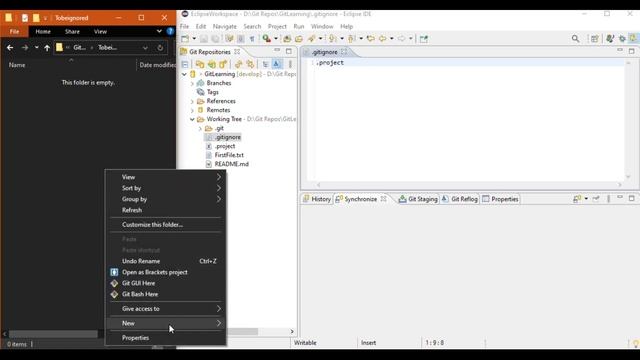Switch to the Git Reflog tab

[x=460, y=199]
